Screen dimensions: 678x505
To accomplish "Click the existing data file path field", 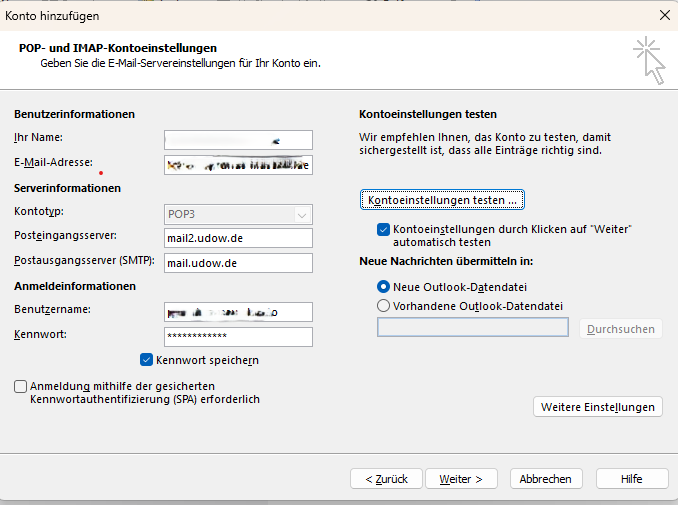I will coord(473,327).
